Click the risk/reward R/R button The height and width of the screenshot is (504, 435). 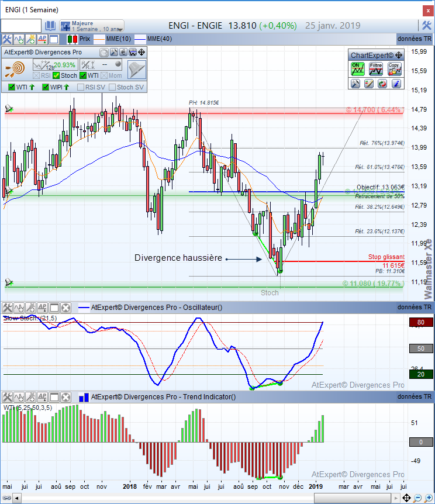[101, 65]
